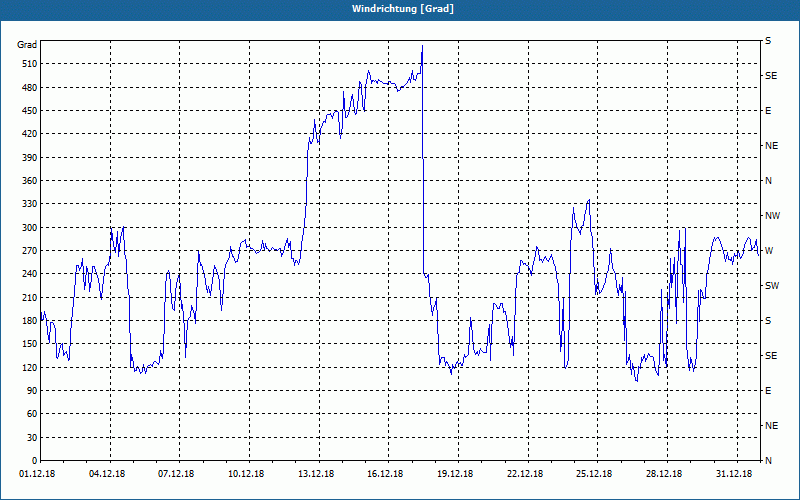Pick the "31.12.18" date tick label
This screenshot has width=800, height=500.
click(734, 474)
